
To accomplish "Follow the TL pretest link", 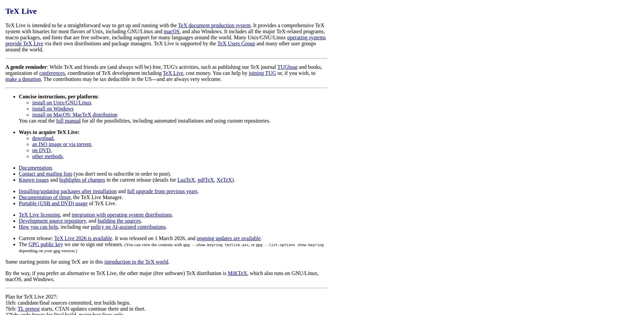I will tap(29, 309).
